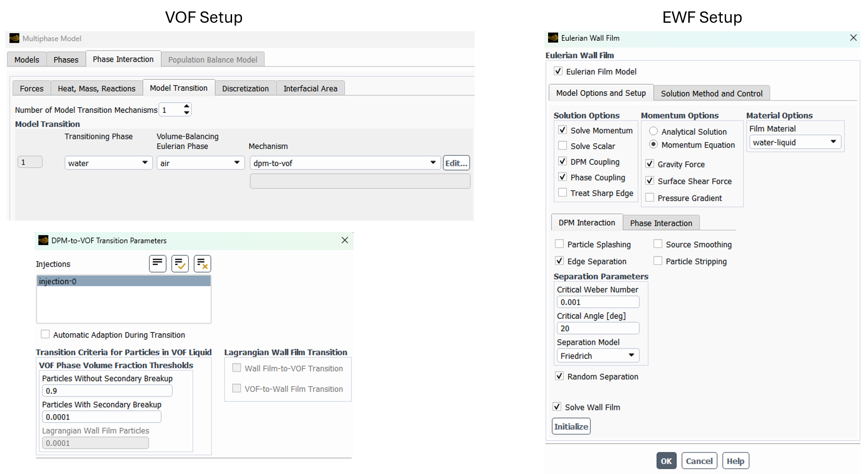Expand the Film Material water-liquid dropdown
This screenshot has height=474, width=868.
[x=794, y=142]
